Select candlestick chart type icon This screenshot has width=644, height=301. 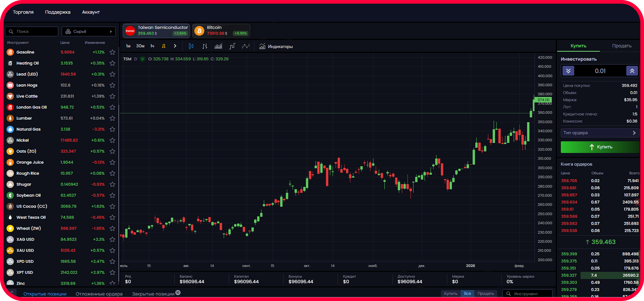click(191, 46)
